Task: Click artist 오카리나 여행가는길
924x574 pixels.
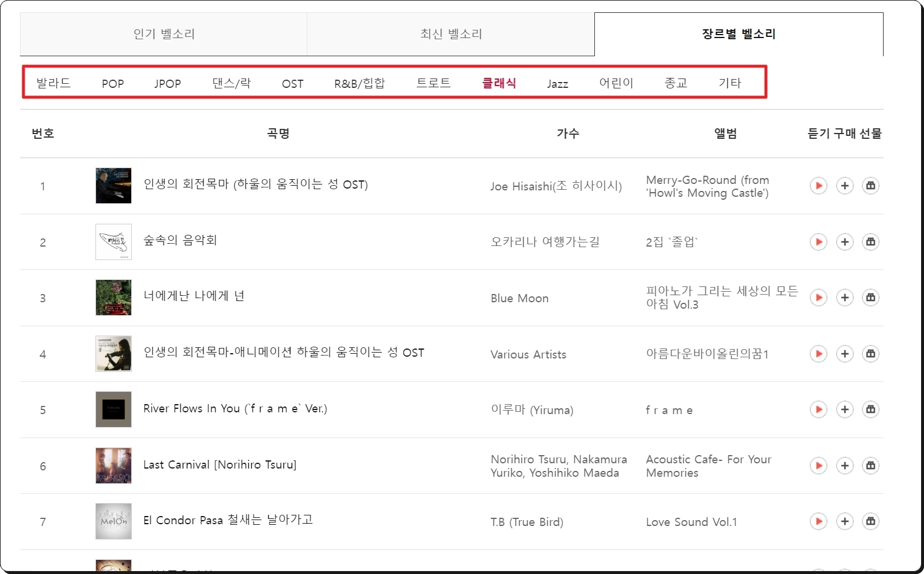Action: click(545, 242)
